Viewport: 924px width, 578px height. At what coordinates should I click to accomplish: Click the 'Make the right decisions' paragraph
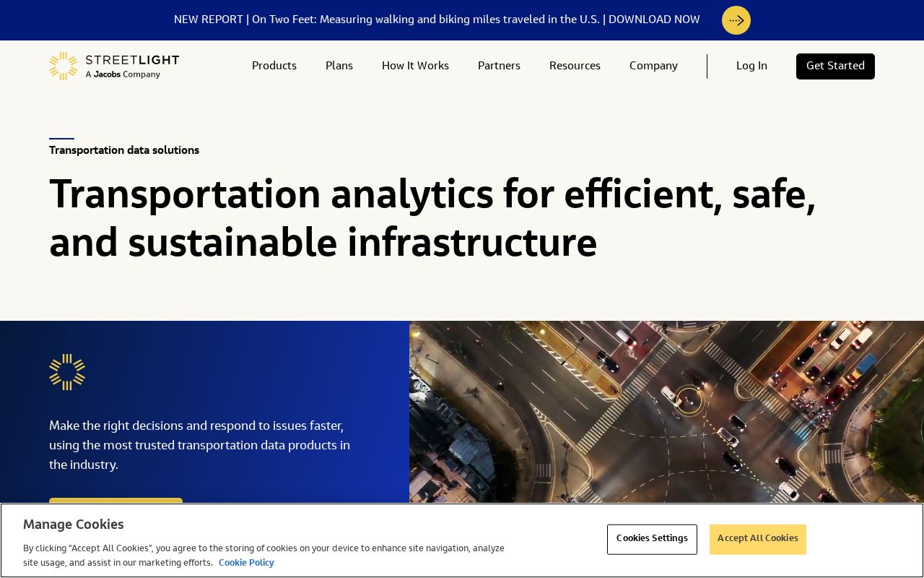(200, 445)
